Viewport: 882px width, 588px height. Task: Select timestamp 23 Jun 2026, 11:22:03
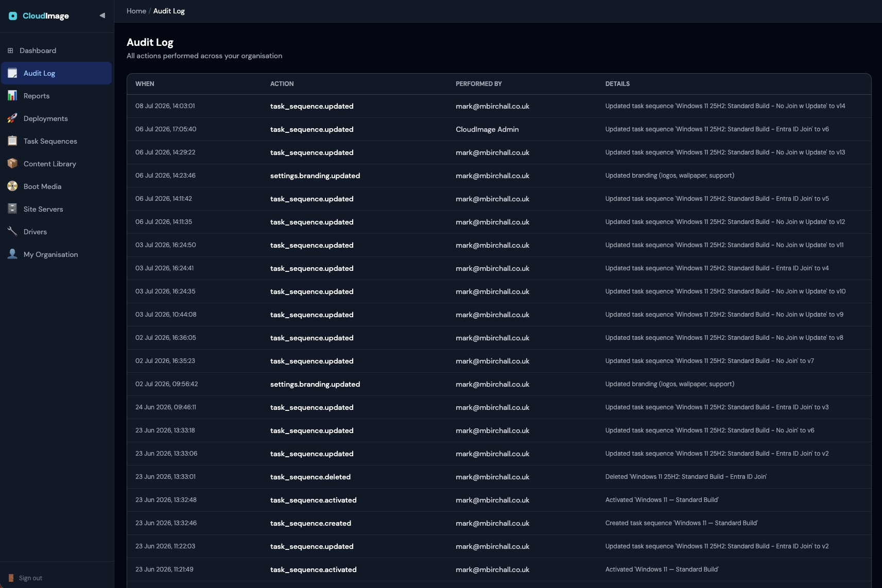(165, 546)
